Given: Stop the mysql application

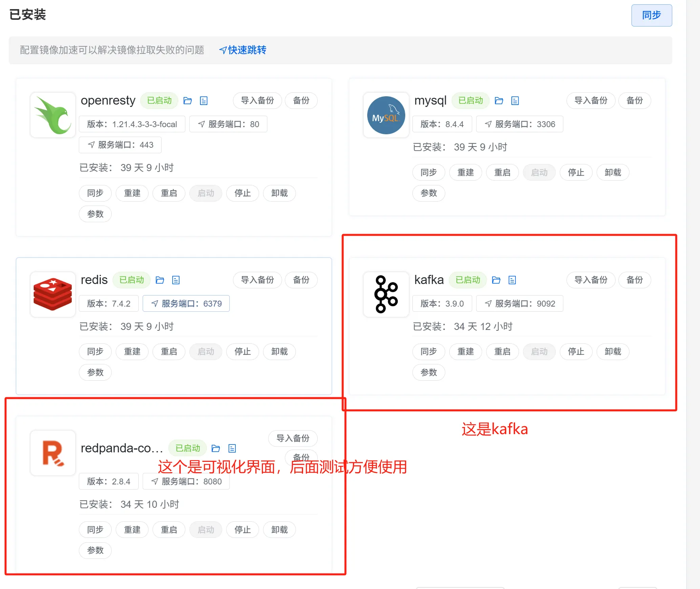Looking at the screenshot, I should click(576, 173).
